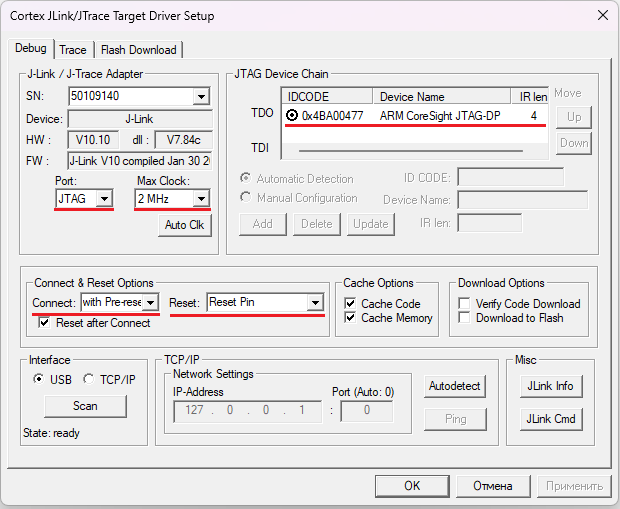620x509 pixels.
Task: Uncheck the Cache Memory option
Action: tap(350, 318)
